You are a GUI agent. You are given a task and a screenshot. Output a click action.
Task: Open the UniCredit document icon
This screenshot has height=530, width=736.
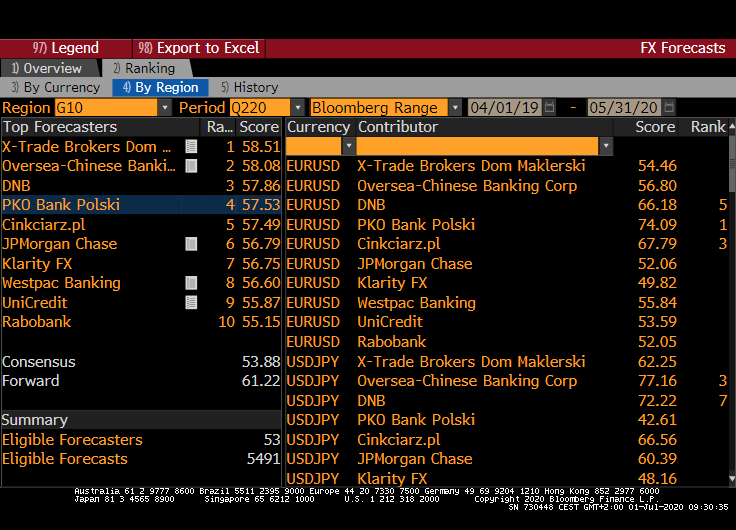[191, 303]
